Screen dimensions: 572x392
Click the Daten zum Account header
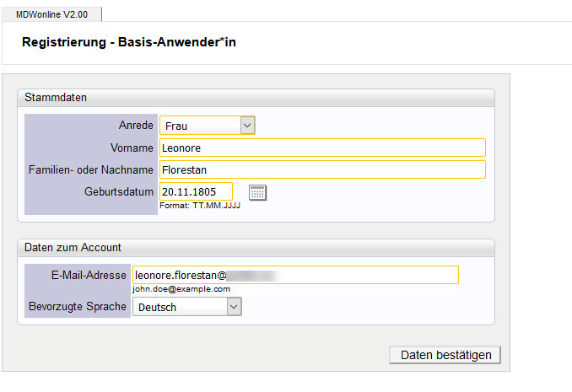tap(73, 247)
